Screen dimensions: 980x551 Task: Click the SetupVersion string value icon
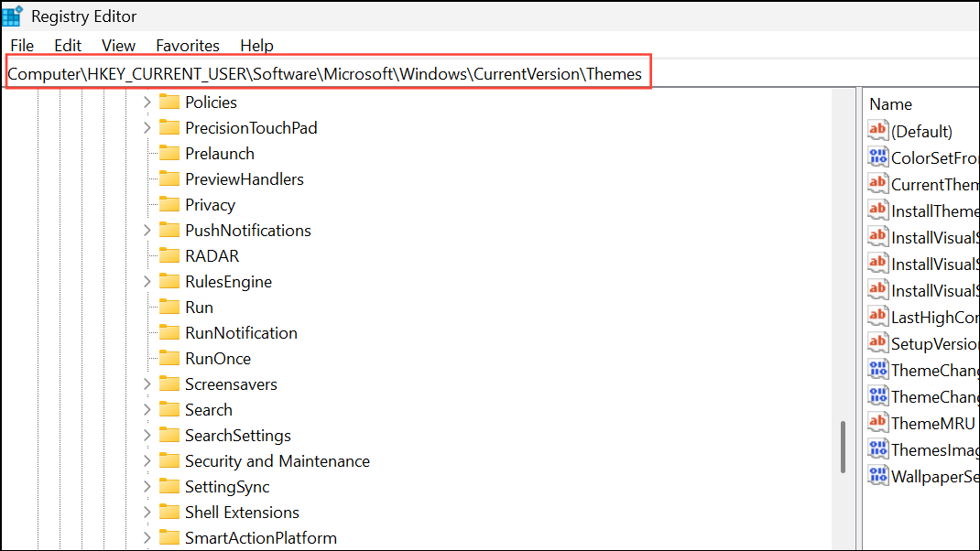click(x=878, y=343)
